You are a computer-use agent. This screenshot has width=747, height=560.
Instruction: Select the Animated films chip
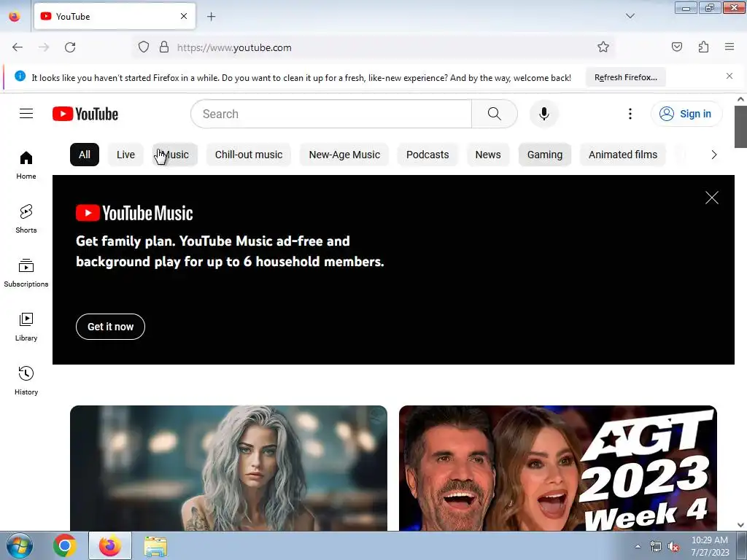pyautogui.click(x=623, y=155)
